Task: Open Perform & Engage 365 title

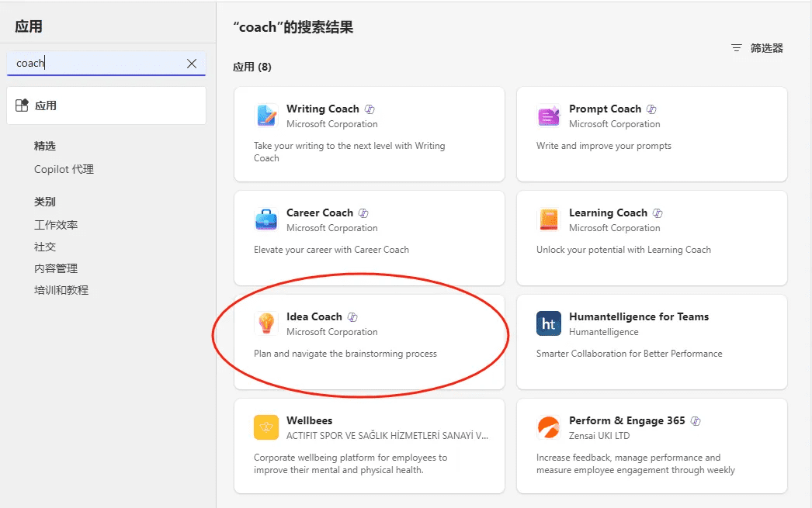Action: 626,420
